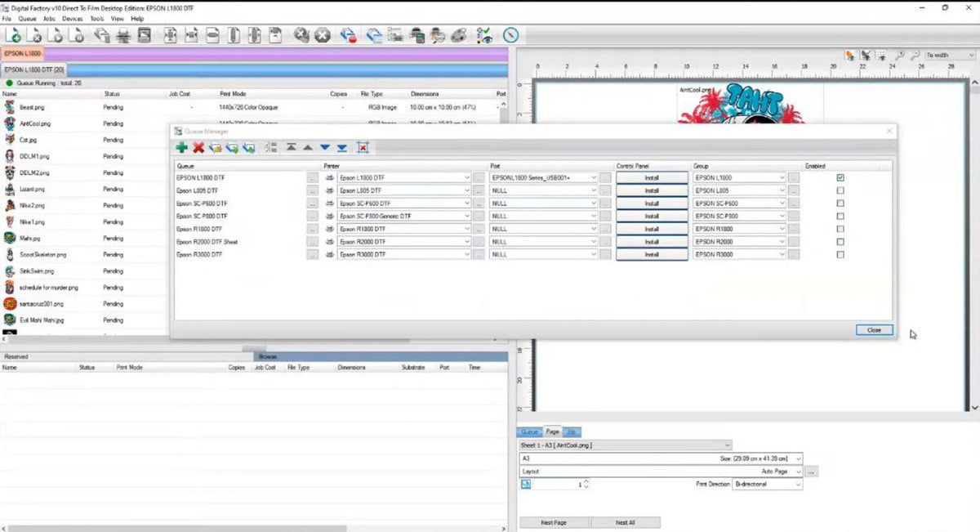Enable the Epson SC P800 DTF queue checkbox
The width and height of the screenshot is (980, 532).
840,217
